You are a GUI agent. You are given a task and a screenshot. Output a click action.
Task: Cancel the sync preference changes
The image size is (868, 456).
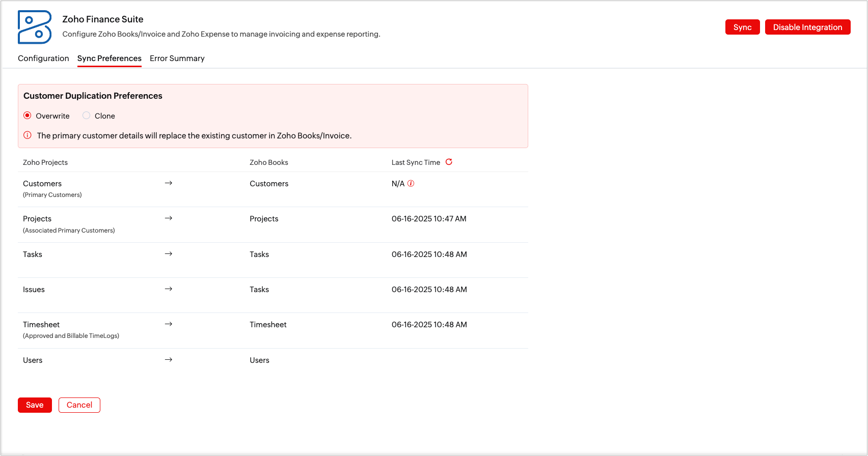tap(79, 405)
